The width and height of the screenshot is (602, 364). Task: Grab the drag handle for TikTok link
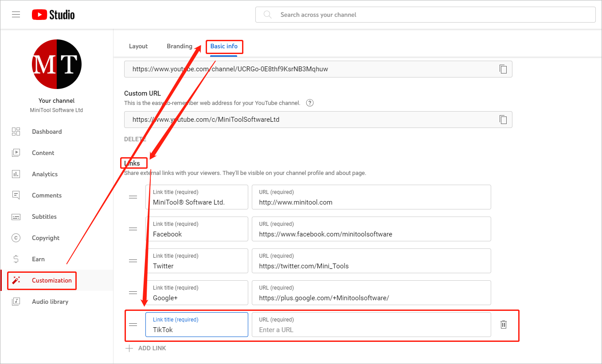pyautogui.click(x=133, y=325)
